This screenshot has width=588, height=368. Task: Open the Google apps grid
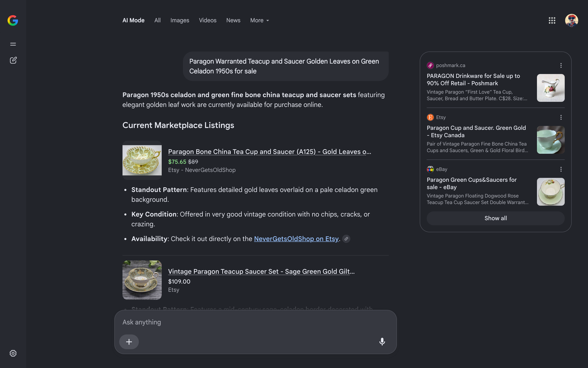point(552,20)
